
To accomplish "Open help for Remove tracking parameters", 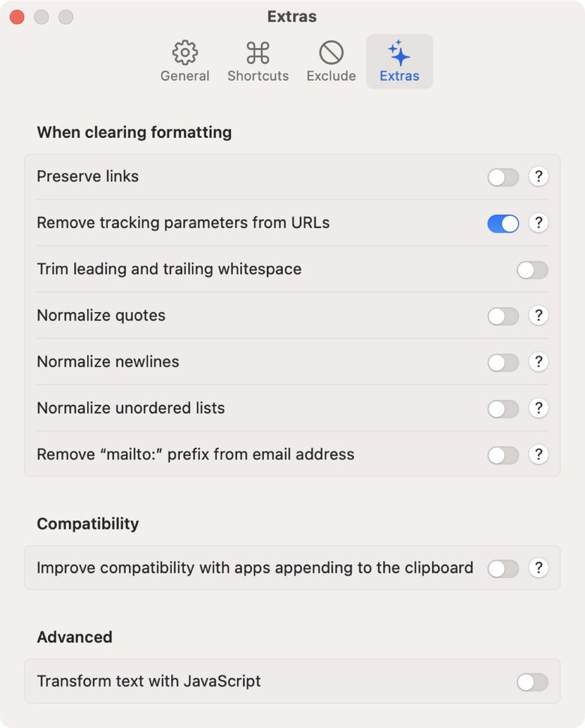I will [538, 223].
